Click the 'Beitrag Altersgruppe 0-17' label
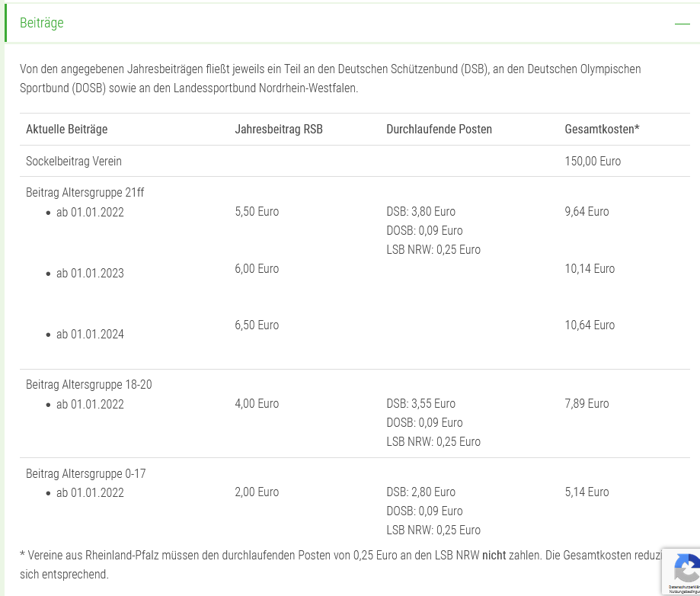Image resolution: width=700 pixels, height=596 pixels. click(86, 474)
